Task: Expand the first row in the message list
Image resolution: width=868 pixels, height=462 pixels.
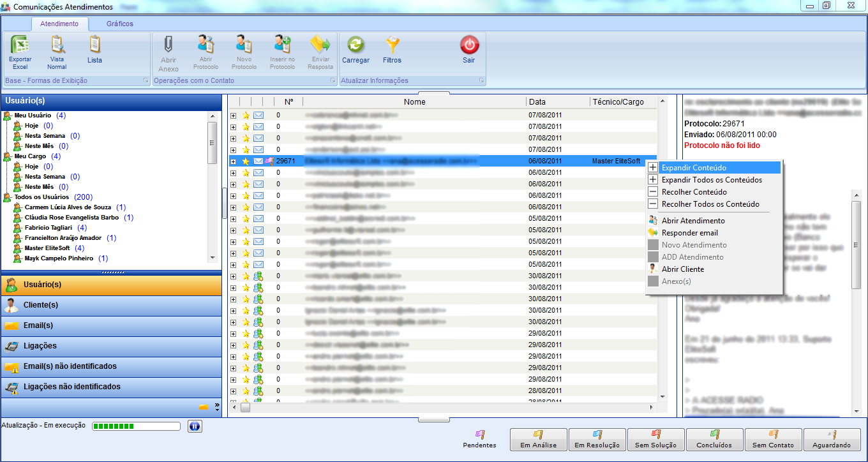Action: click(x=233, y=115)
